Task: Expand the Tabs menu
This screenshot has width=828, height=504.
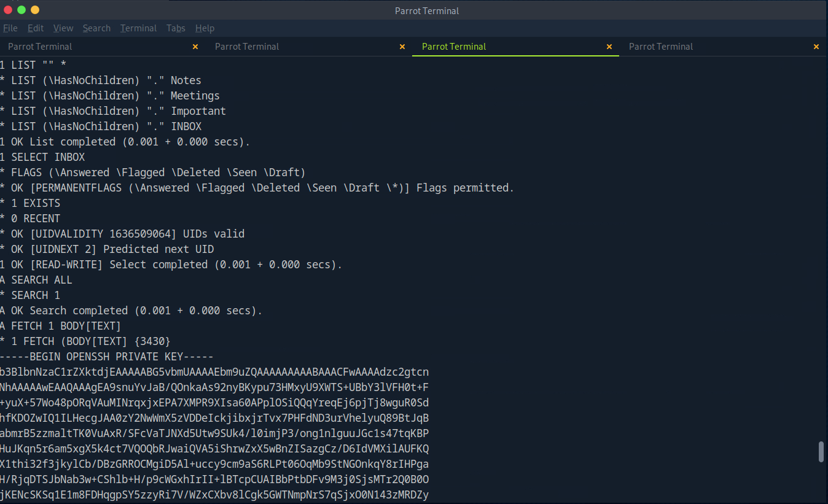Action: pos(176,28)
